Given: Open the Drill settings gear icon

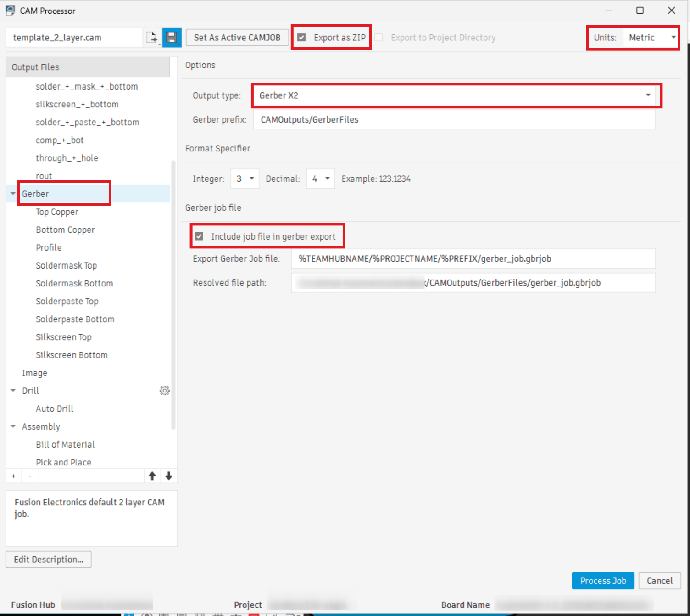Looking at the screenshot, I should (164, 391).
